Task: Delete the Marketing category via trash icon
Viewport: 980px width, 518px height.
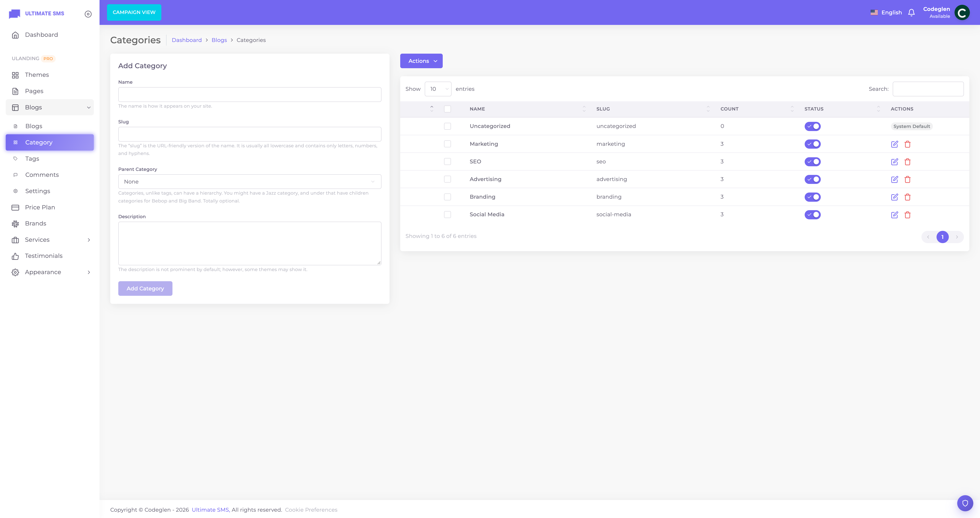Action: click(x=907, y=144)
